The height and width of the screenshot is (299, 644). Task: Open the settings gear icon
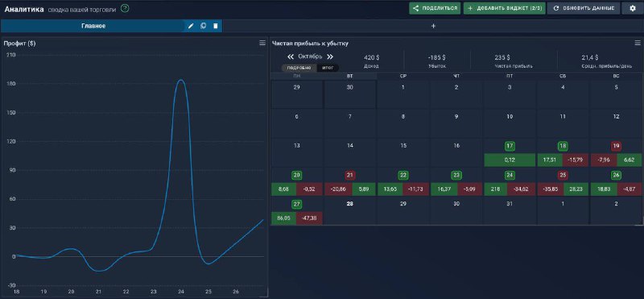632,8
